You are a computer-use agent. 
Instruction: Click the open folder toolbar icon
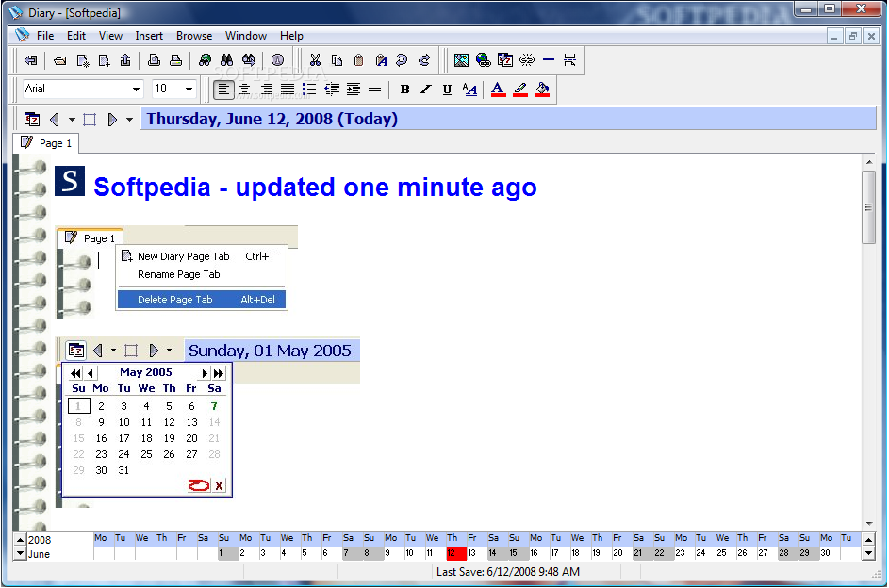click(x=59, y=60)
